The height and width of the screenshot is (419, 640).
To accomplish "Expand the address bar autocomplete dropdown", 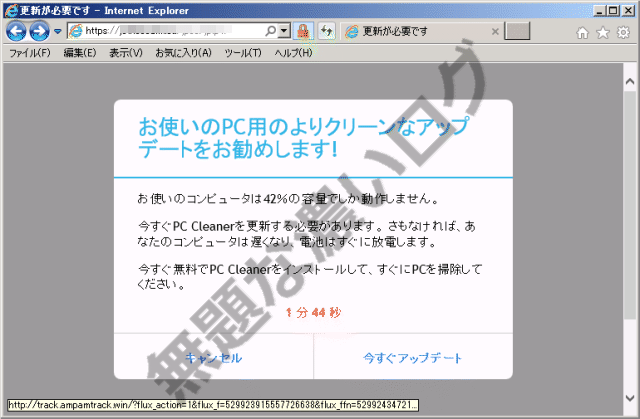I will tap(284, 31).
